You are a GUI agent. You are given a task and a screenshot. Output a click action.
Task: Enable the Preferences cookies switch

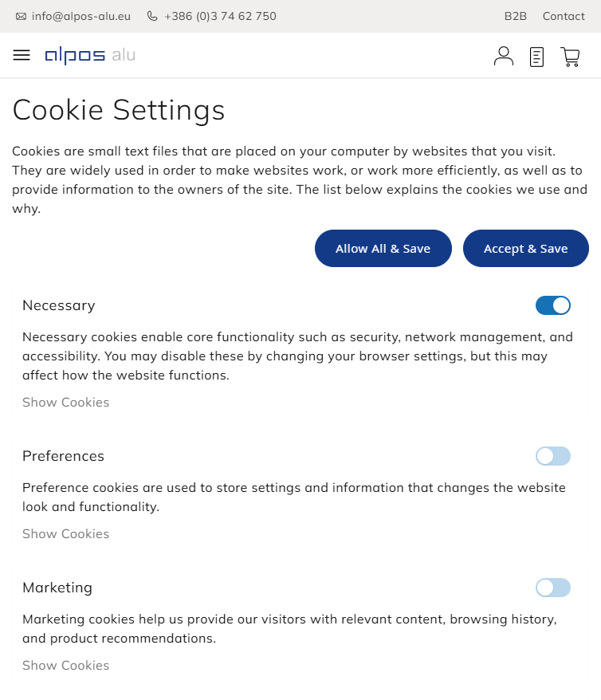[553, 456]
